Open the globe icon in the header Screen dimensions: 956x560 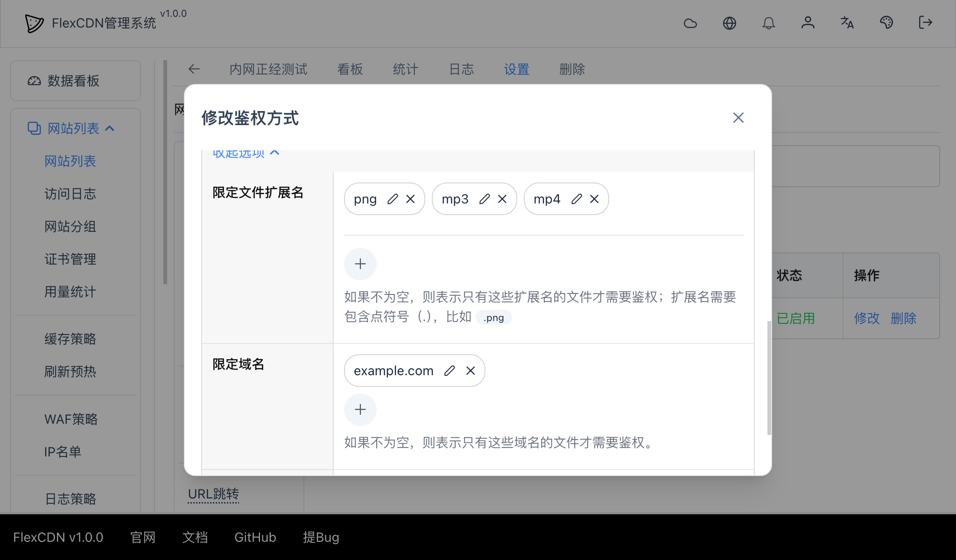pos(730,23)
